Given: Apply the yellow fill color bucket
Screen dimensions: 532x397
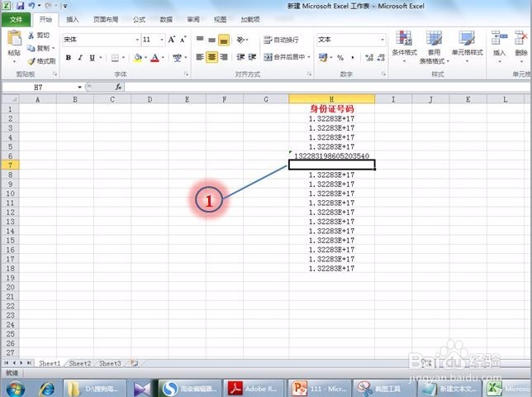Looking at the screenshot, I should click(x=138, y=58).
